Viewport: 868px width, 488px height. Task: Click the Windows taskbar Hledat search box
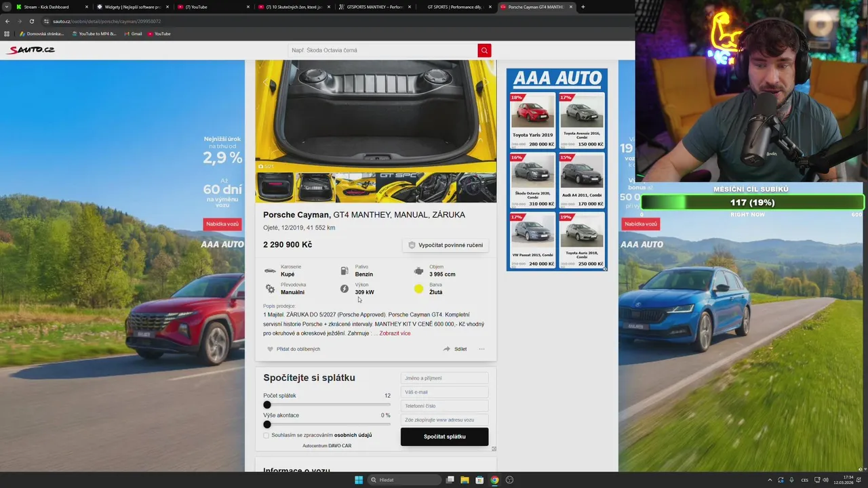tap(404, 480)
